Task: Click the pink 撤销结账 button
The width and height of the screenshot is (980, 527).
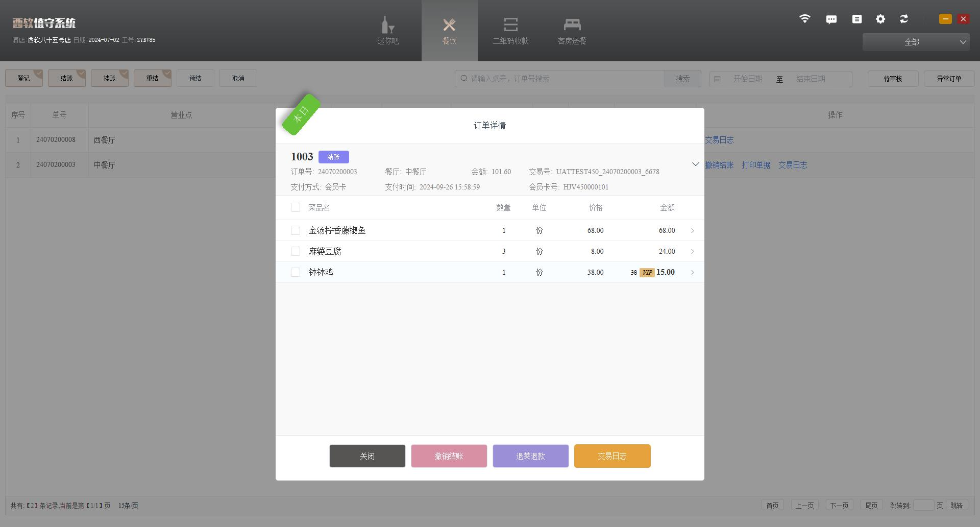Action: click(x=449, y=456)
